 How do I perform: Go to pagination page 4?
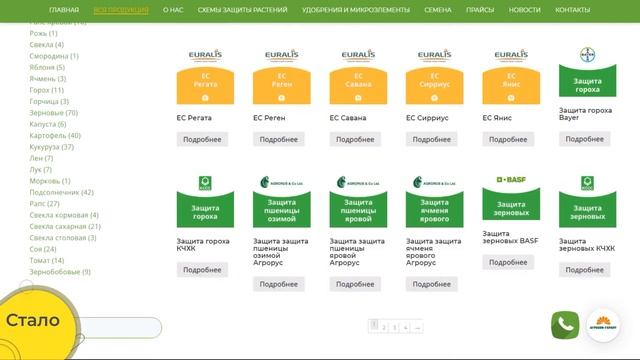tap(405, 327)
